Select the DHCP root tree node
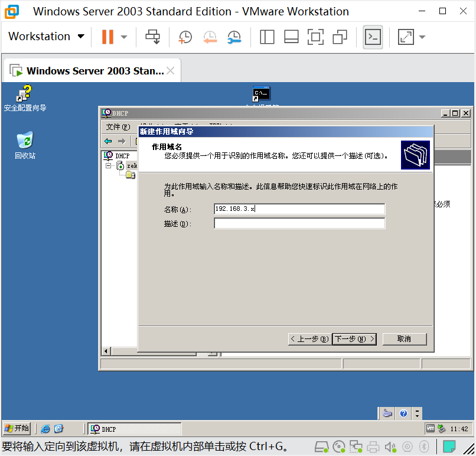Image resolution: width=476 pixels, height=456 pixels. coord(116,156)
